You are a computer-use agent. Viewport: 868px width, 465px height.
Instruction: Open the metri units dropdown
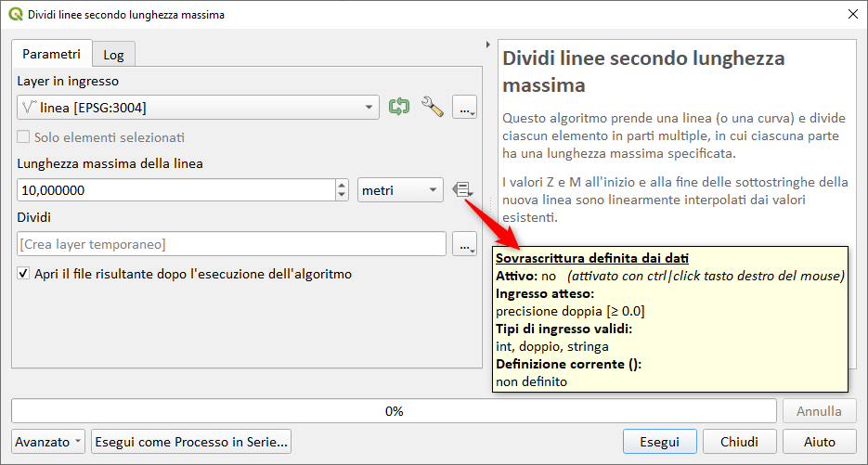[x=400, y=190]
